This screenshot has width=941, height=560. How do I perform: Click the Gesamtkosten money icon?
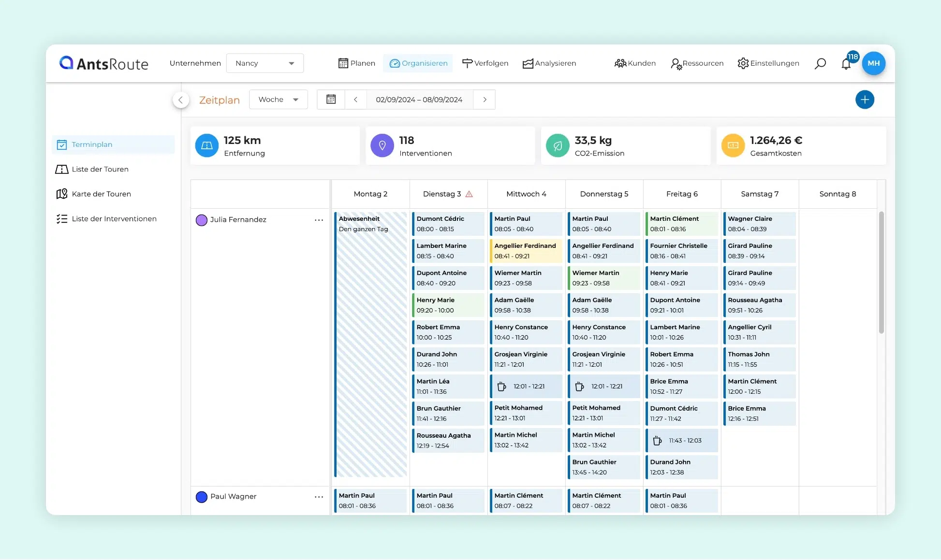(733, 145)
